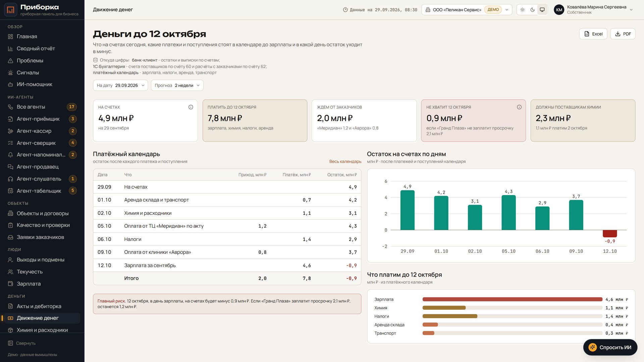Click the Проблемы warning triangle icon
644x362 pixels.
click(x=10, y=61)
